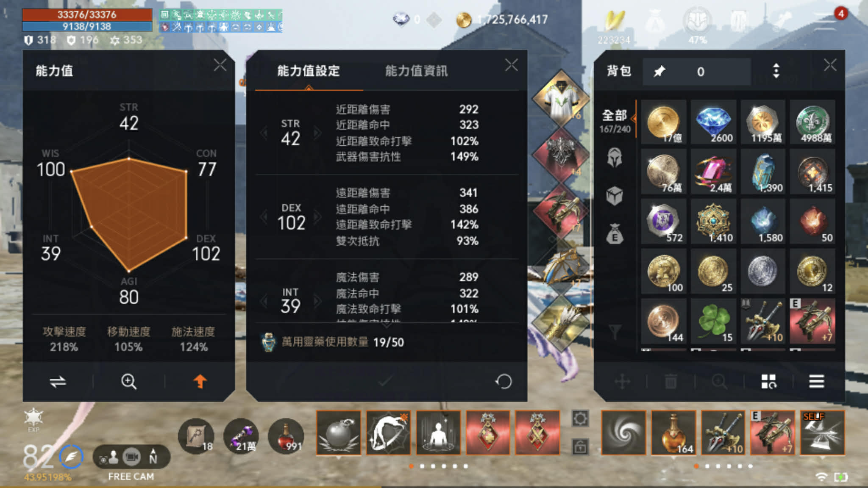
Task: Open the hamburger menu in the backpack panel
Action: click(x=816, y=381)
